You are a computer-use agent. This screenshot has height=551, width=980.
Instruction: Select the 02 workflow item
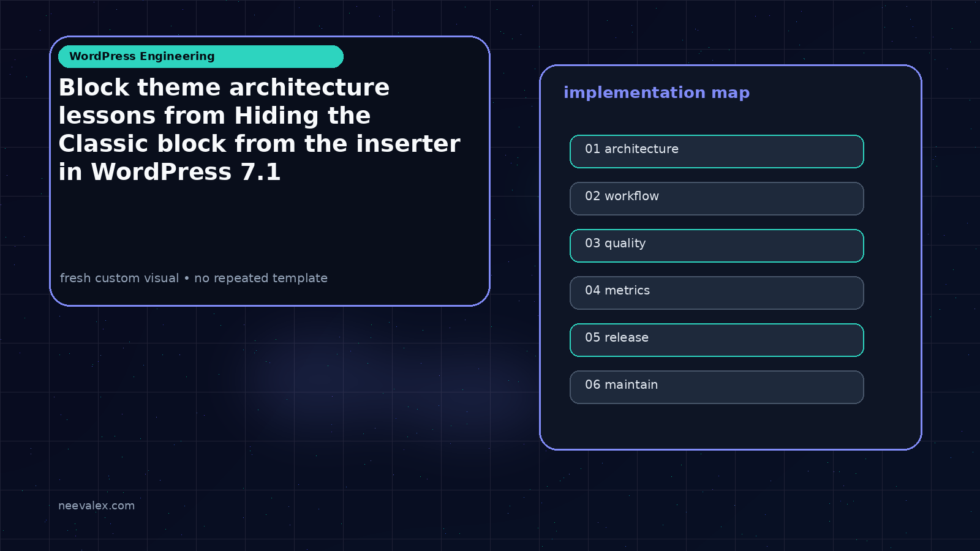coord(717,198)
